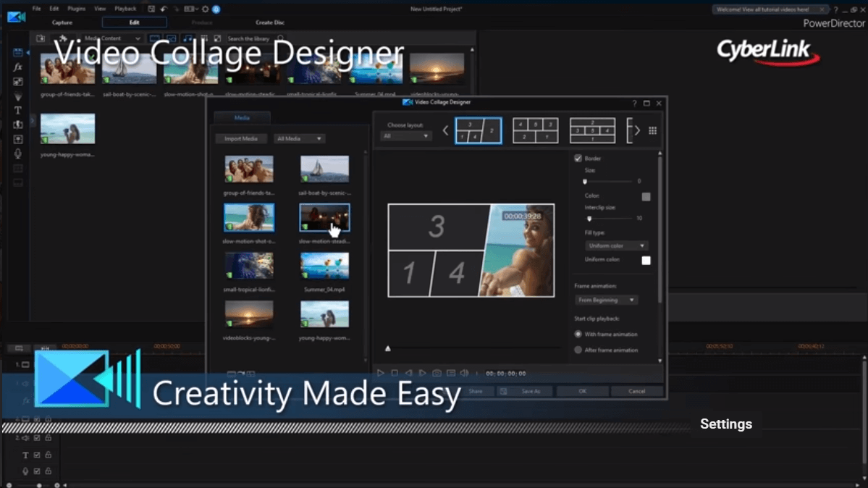Select the four-frame slanted layout thumbnail
868x488 pixels.
coord(479,131)
